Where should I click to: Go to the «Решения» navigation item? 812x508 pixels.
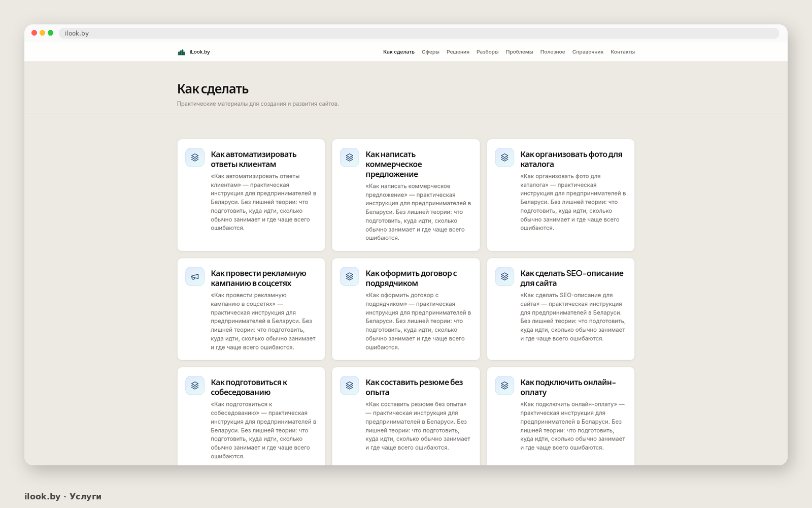pyautogui.click(x=458, y=52)
